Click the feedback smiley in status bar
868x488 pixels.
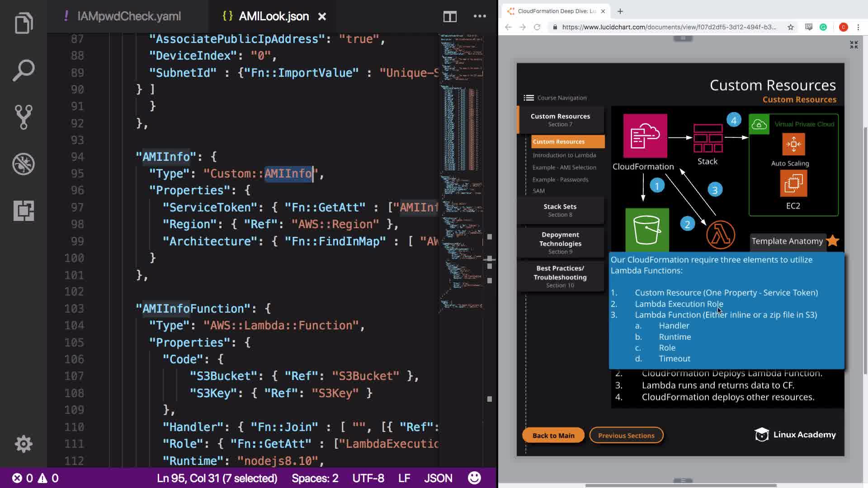pyautogui.click(x=474, y=478)
